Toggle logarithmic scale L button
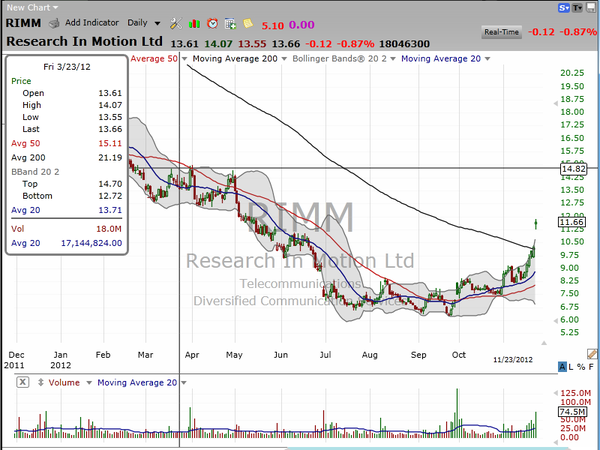This screenshot has height=450, width=600. tap(571, 367)
